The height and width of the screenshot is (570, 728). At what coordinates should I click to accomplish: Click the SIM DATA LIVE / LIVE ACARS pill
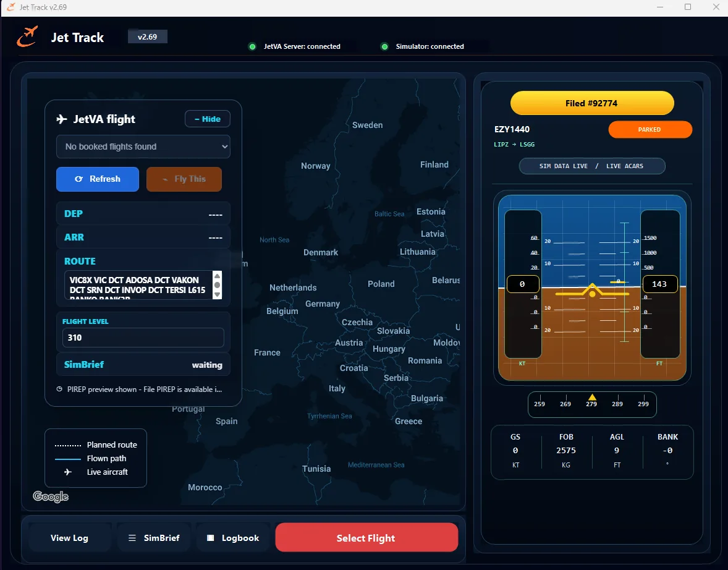click(592, 166)
